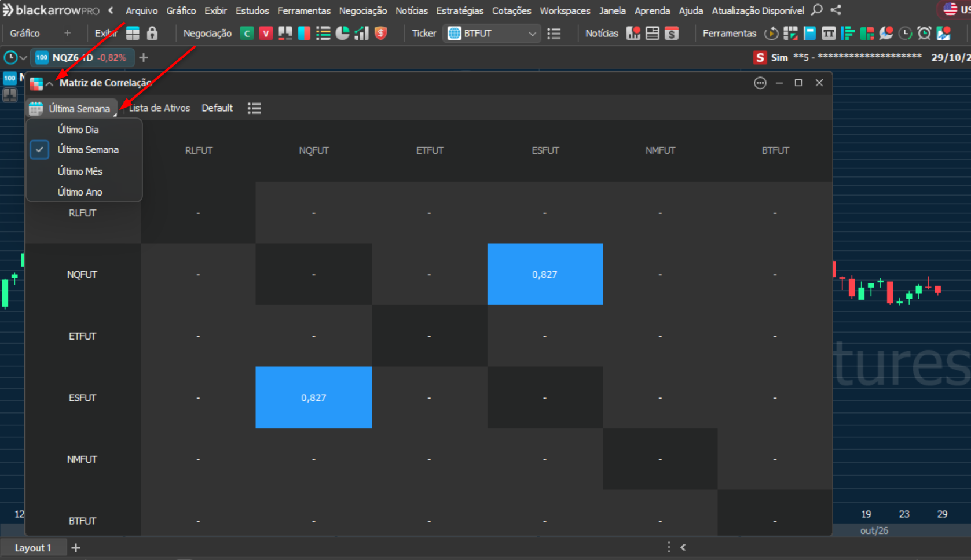Viewport: 971px width, 560px height.
Task: Click the TT icon in Ferramentas toolbar
Action: [829, 34]
